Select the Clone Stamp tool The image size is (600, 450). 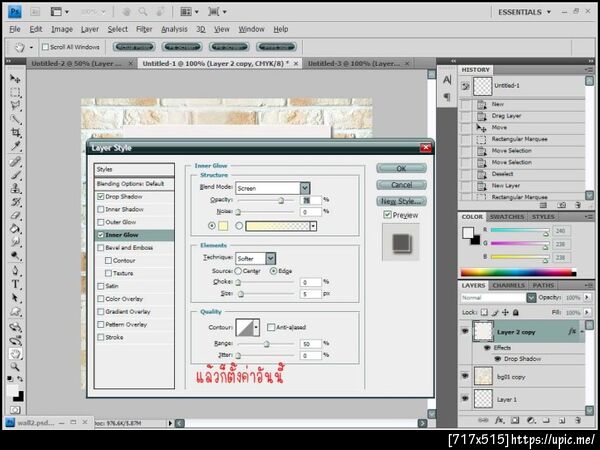pos(15,189)
